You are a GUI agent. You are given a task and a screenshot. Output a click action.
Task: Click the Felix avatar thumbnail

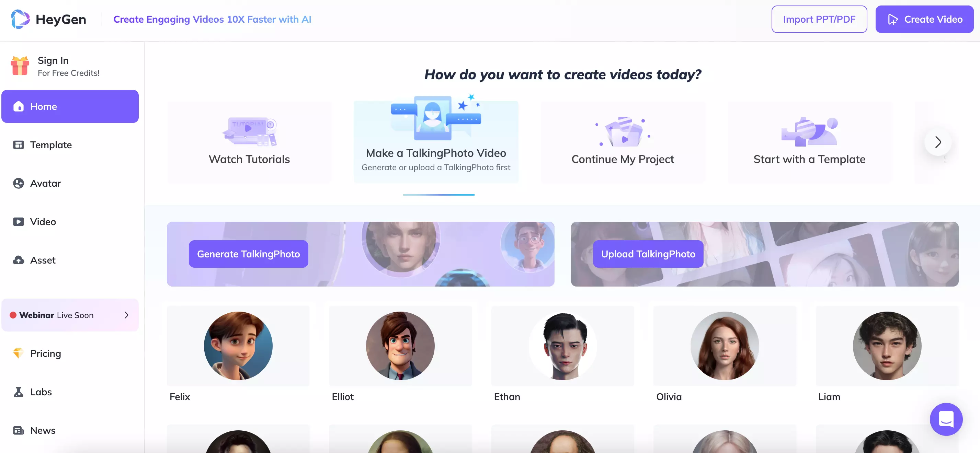(238, 346)
